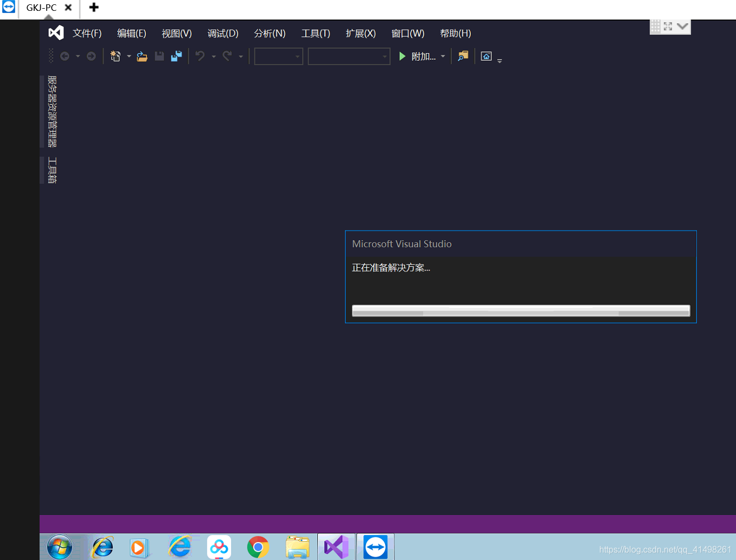The width and height of the screenshot is (736, 560).
Task: Click the undo arrow icon
Action: [x=200, y=56]
